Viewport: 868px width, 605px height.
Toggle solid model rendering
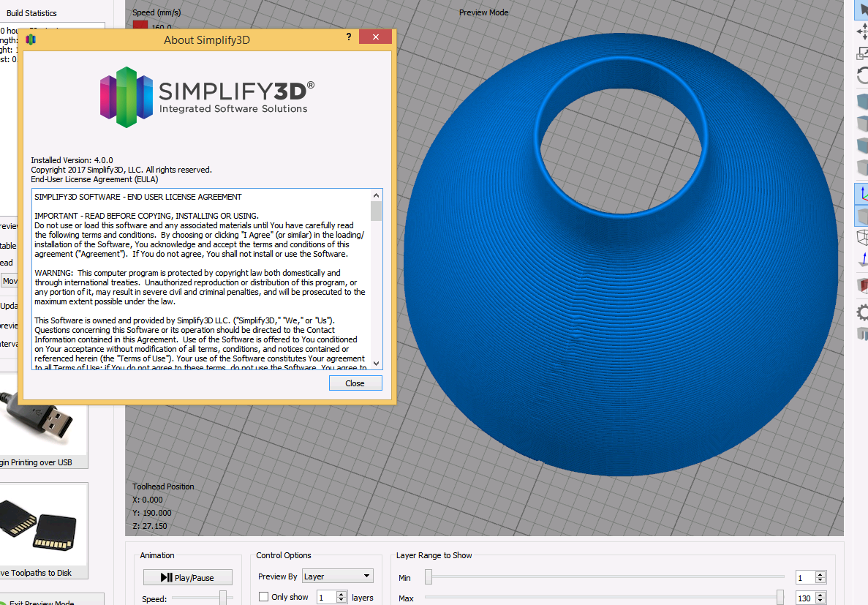[862, 216]
